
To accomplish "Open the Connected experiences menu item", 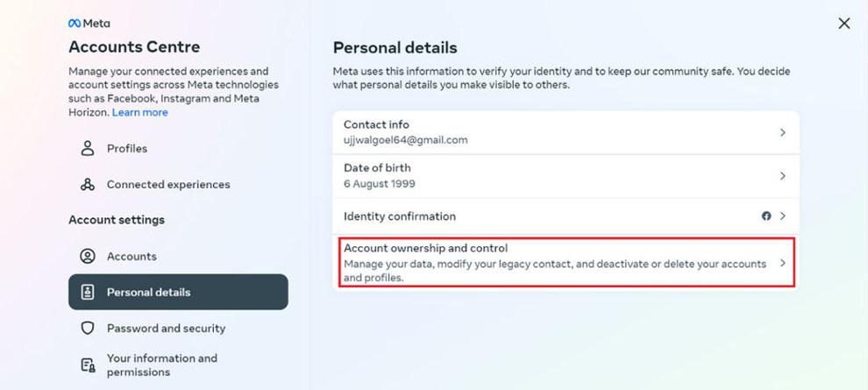I will pos(168,184).
